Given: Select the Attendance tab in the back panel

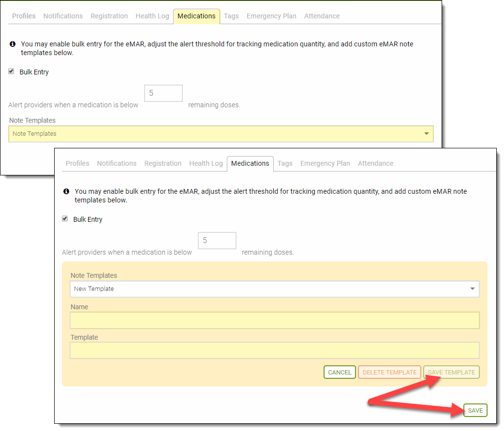Looking at the screenshot, I should point(322,16).
